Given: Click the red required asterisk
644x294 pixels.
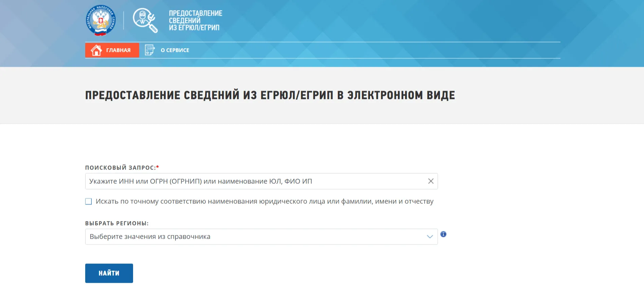Looking at the screenshot, I should pos(158,167).
